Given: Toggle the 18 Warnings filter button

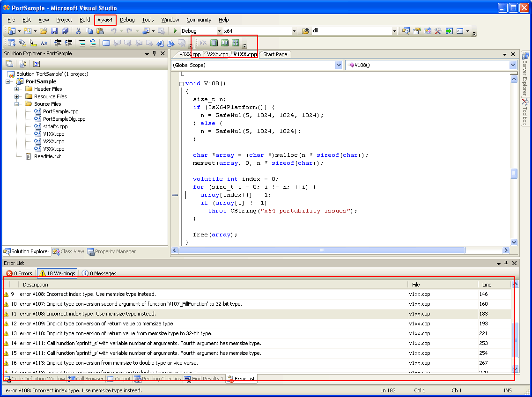Looking at the screenshot, I should (x=57, y=273).
